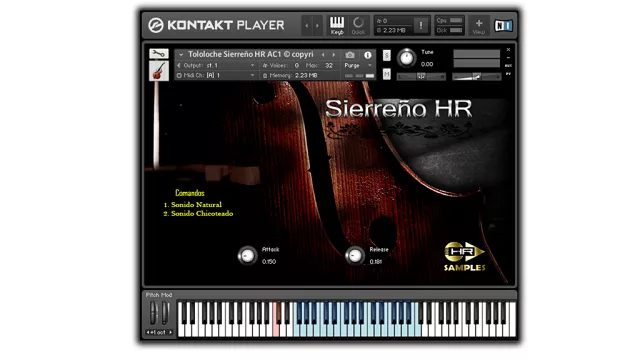Image resolution: width=640 pixels, height=360 pixels.
Task: Show instrument info with the i icon
Action: point(368,55)
